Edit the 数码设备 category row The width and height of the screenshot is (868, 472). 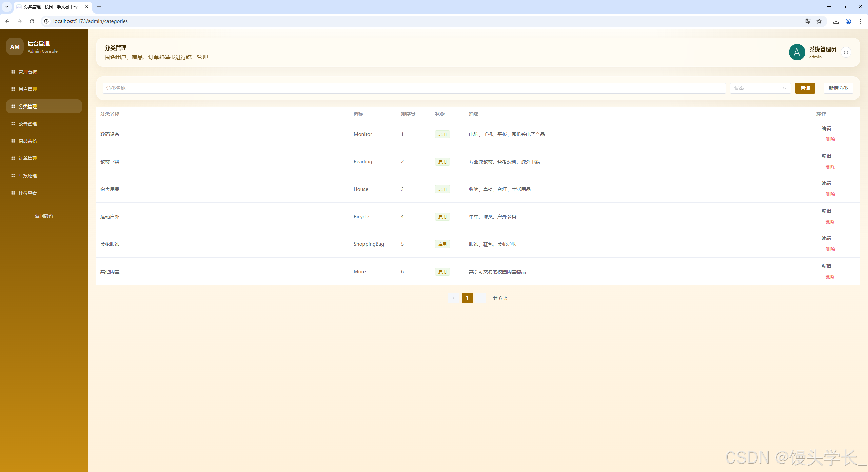tap(826, 129)
